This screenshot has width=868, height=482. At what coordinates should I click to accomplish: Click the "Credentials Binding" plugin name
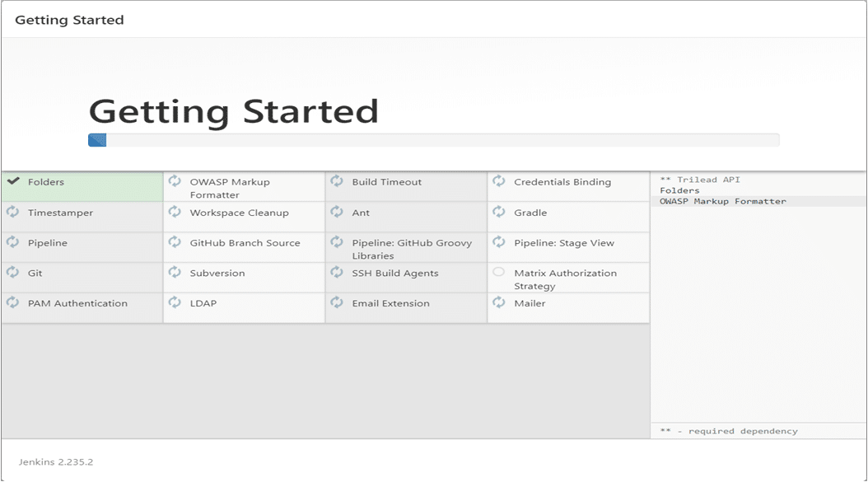[x=562, y=182]
